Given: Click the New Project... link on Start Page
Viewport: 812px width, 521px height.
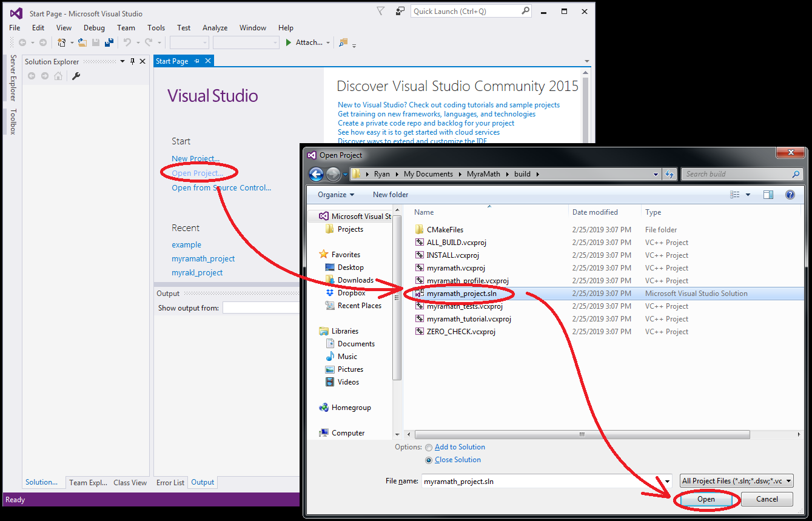Looking at the screenshot, I should (x=195, y=159).
